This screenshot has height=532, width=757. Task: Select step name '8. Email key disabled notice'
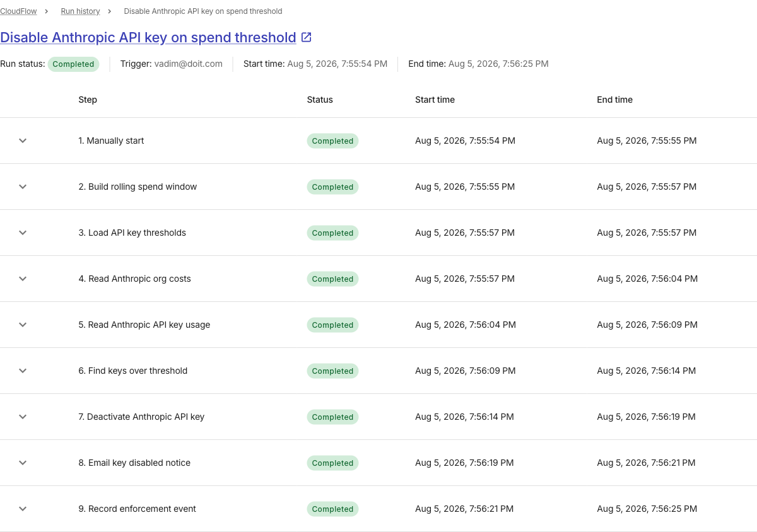pos(134,463)
